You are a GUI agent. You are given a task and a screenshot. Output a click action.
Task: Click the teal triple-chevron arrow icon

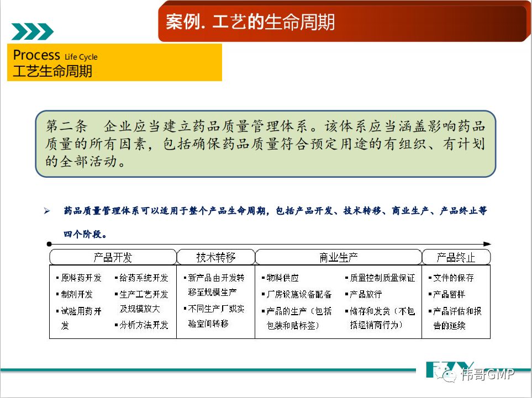(33, 31)
